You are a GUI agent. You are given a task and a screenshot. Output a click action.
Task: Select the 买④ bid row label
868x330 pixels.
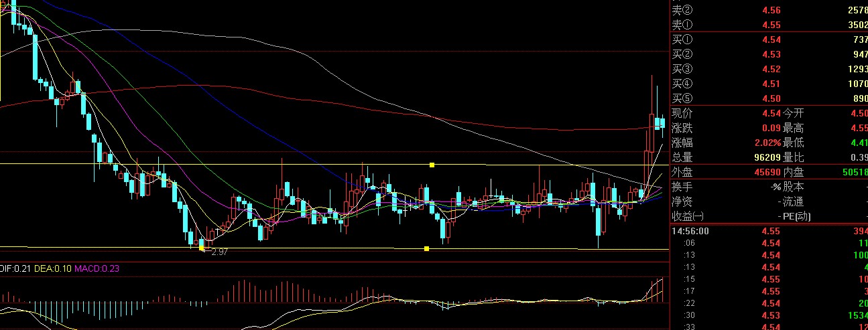[682, 84]
